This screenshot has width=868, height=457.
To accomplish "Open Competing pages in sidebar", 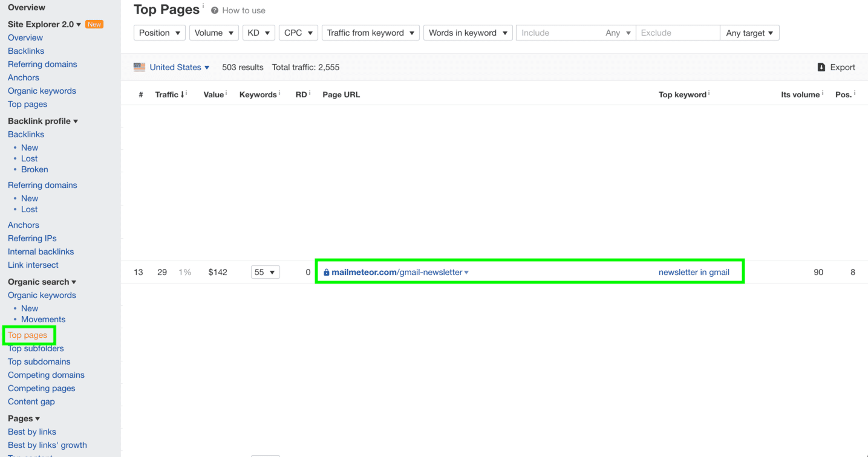I will pyautogui.click(x=42, y=388).
